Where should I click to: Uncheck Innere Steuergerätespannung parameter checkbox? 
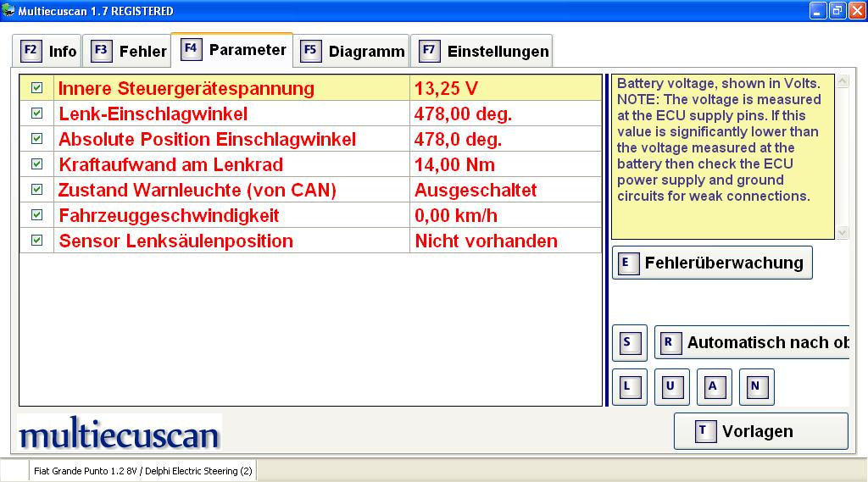point(36,88)
